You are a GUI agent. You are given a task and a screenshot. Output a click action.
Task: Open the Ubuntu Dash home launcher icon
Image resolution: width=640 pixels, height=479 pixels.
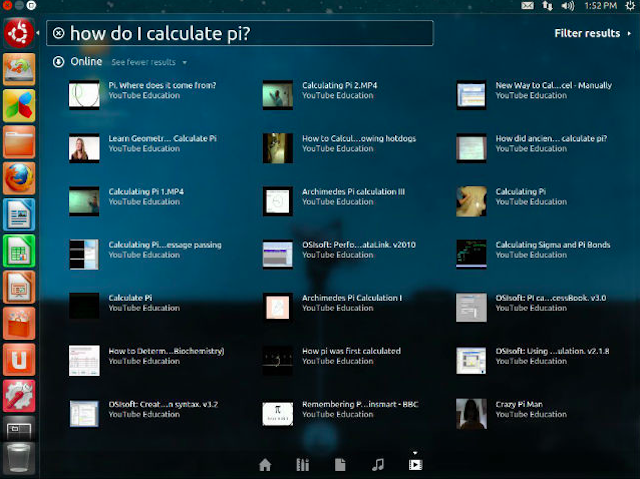19,33
